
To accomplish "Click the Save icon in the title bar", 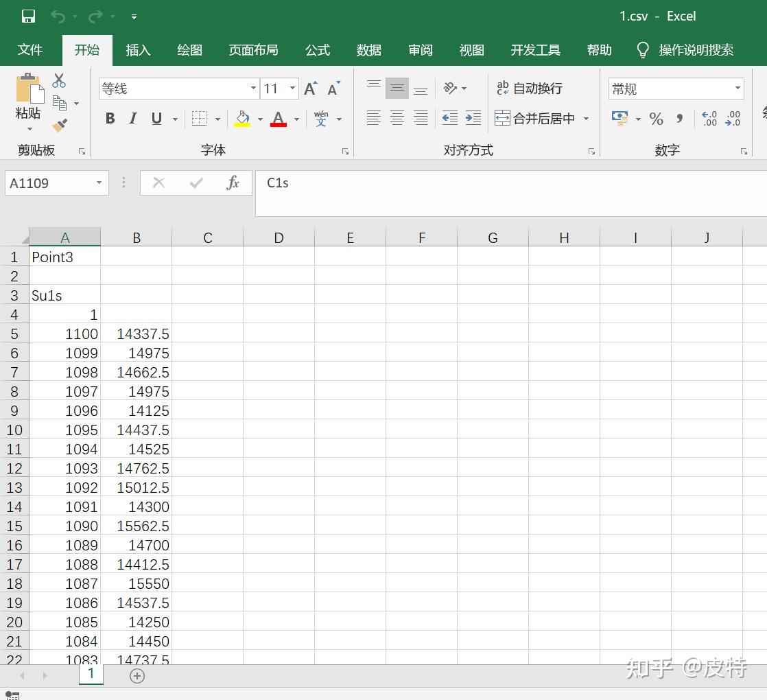I will (28, 16).
